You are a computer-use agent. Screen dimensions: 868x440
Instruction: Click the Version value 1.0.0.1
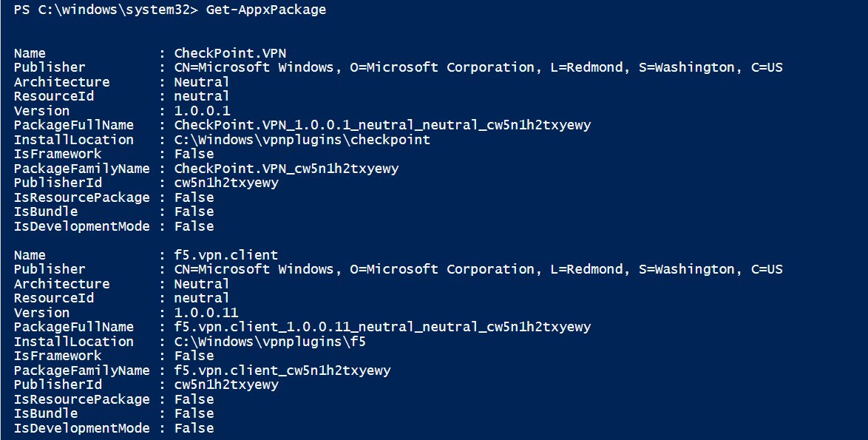pos(202,111)
